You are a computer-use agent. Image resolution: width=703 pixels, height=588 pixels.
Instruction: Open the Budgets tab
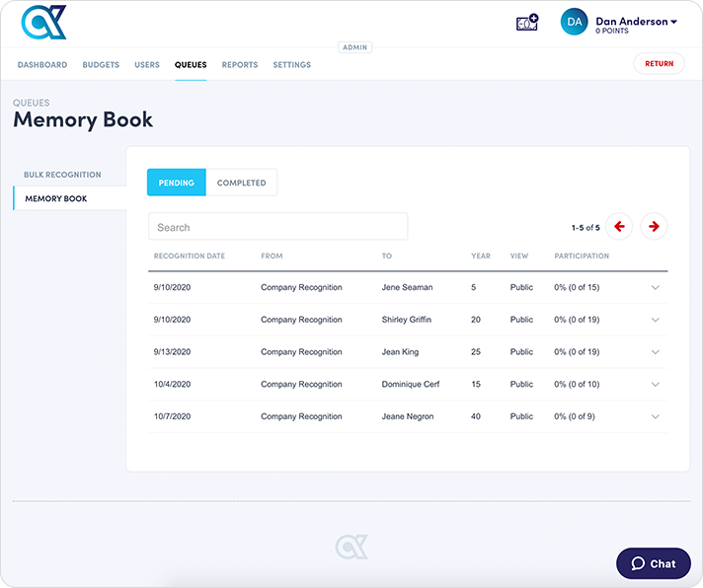coord(101,65)
